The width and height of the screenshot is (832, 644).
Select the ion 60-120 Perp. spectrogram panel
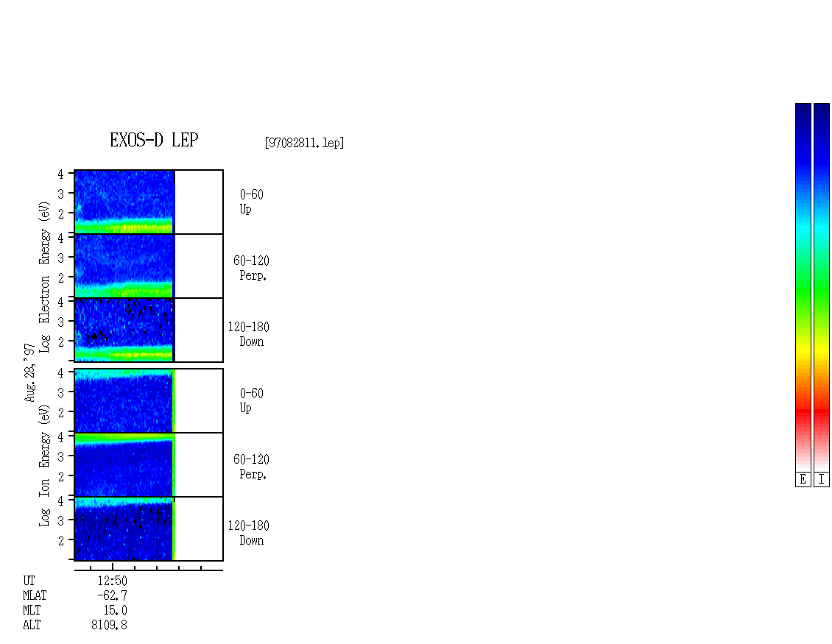coord(149,464)
